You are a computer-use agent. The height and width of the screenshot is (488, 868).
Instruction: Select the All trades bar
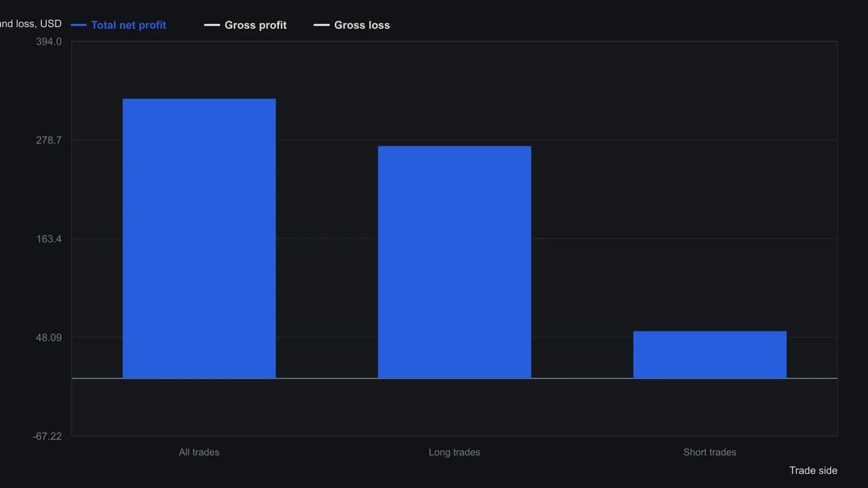point(199,239)
